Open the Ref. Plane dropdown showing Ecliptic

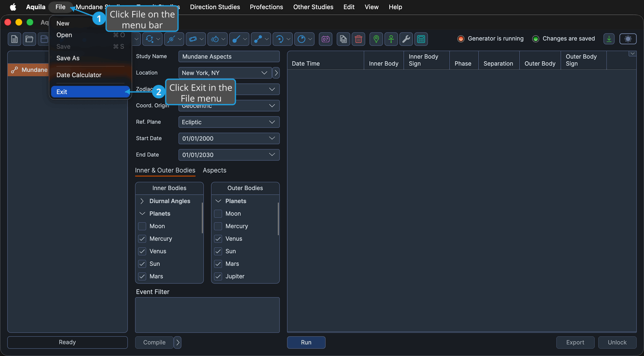tap(229, 122)
